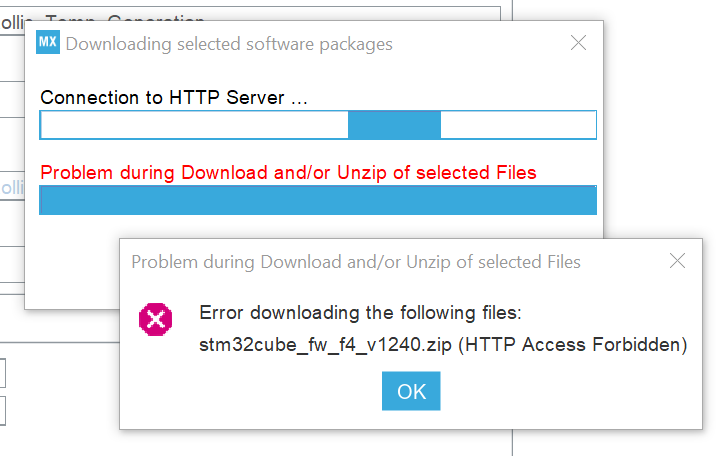Click the full blue progress bar below red text
Image resolution: width=718 pixels, height=456 pixels.
point(318,200)
